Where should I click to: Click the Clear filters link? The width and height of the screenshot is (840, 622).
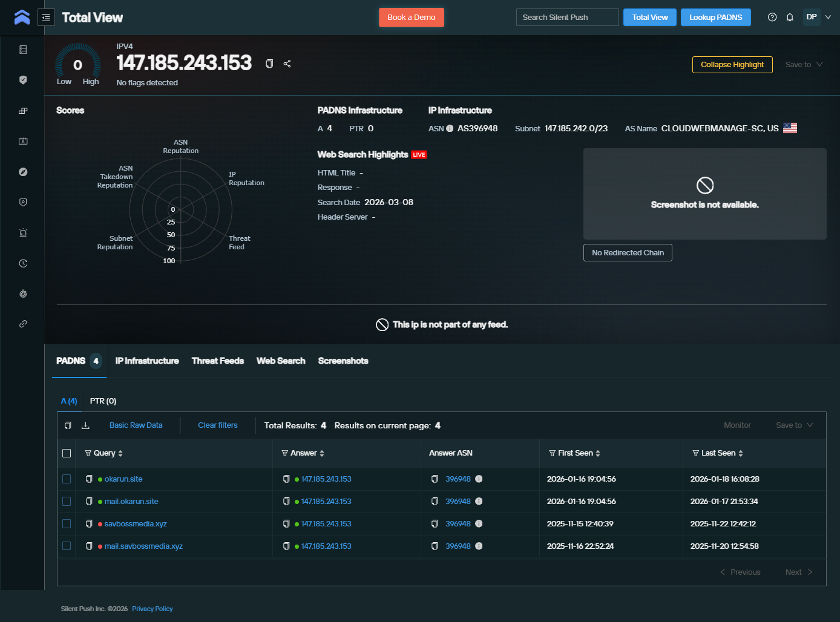pos(217,425)
